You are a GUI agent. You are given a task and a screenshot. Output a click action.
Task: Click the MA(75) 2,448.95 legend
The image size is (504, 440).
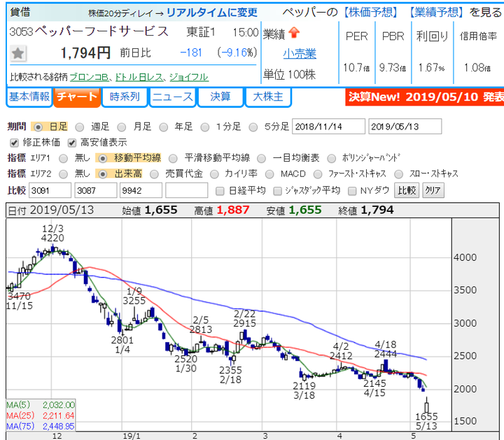pos(41,426)
